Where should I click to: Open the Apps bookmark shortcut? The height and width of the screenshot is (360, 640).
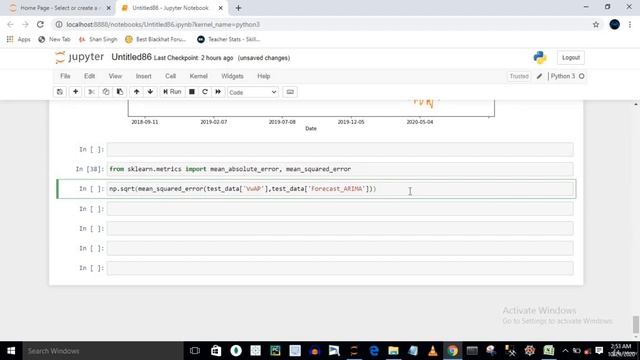click(x=19, y=39)
